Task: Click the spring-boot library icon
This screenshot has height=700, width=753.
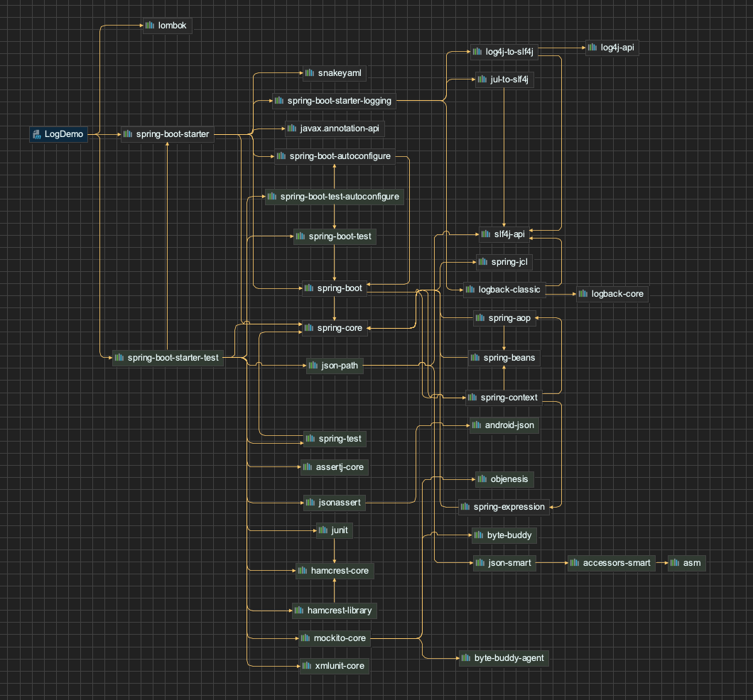Action: (309, 288)
